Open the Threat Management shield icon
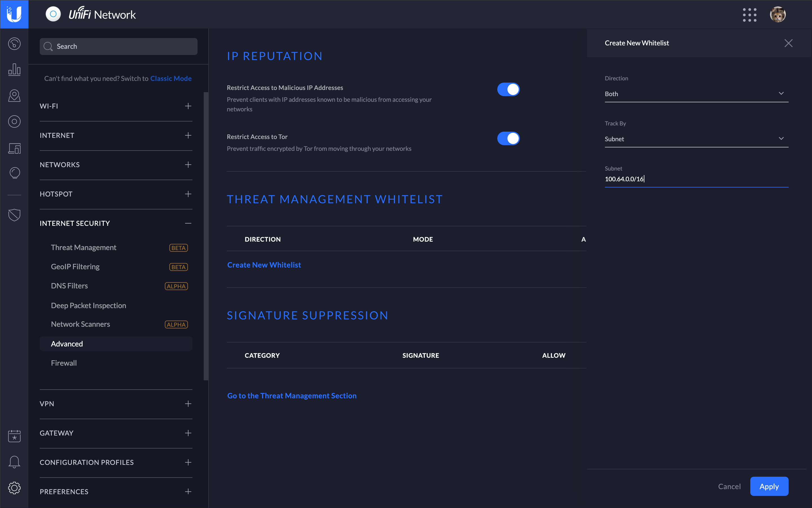The image size is (812, 508). pos(14,215)
